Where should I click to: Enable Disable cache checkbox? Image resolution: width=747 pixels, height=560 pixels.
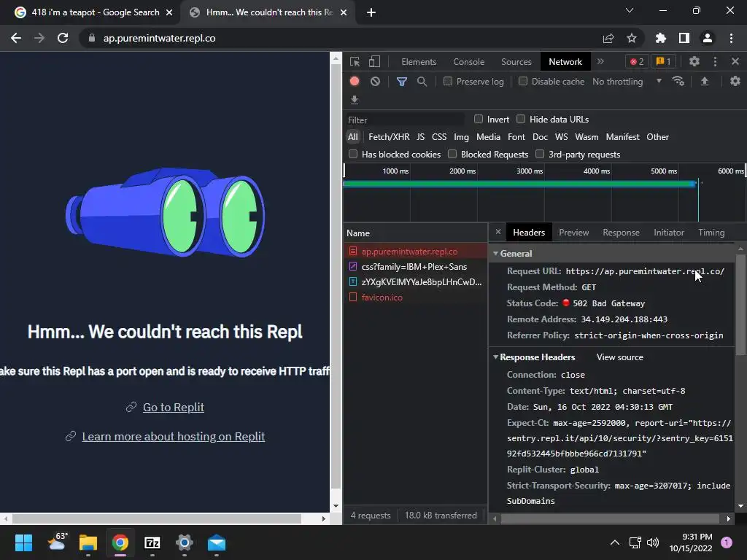point(522,82)
